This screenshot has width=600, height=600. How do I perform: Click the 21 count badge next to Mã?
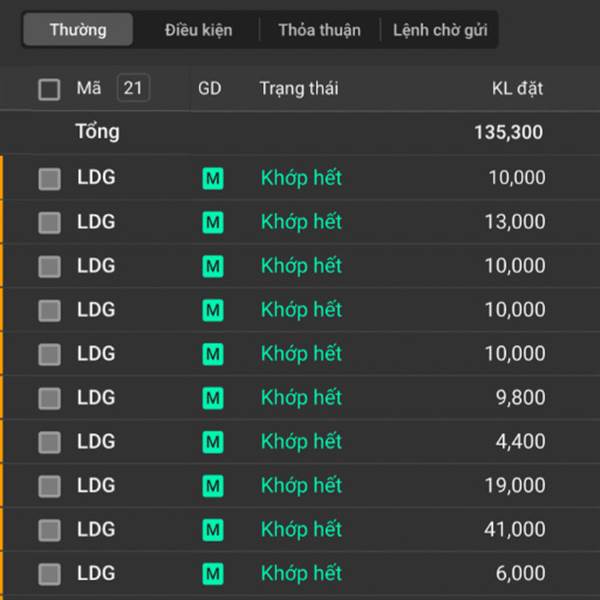pos(133,88)
